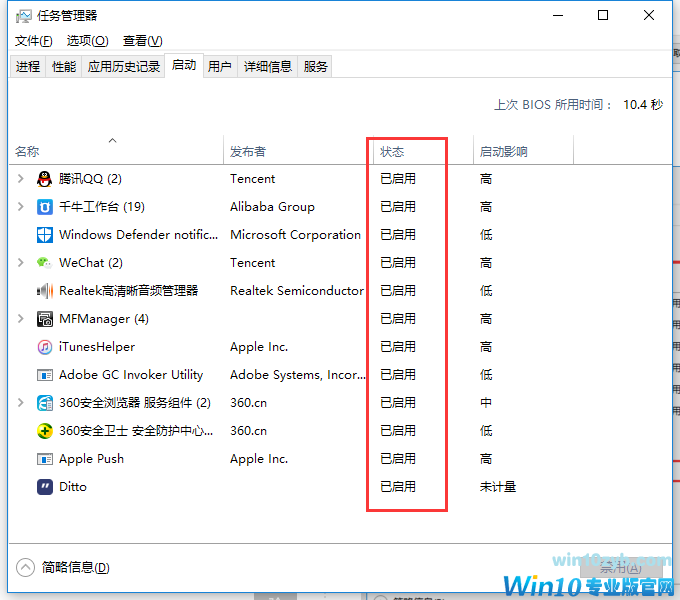Screen dimensions: 680x600
Task: Click the 腾讯QQ penguin icon
Action: tap(44, 179)
